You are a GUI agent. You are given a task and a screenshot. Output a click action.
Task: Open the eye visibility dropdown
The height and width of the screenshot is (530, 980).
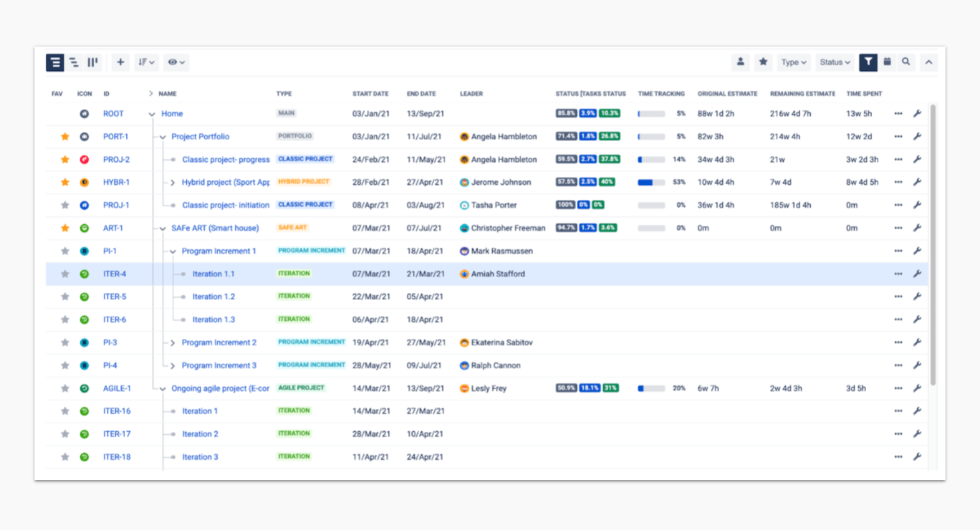click(x=176, y=62)
